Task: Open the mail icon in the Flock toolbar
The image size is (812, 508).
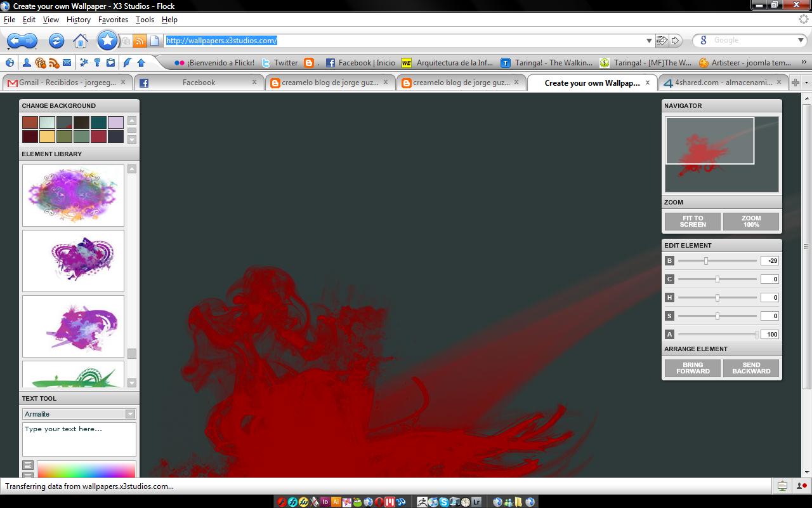Action: (67, 62)
